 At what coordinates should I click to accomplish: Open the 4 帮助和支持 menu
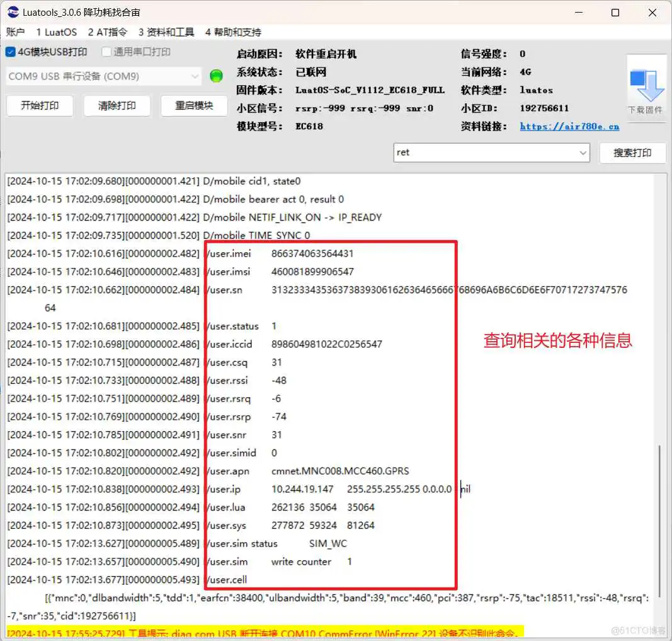coord(234,32)
